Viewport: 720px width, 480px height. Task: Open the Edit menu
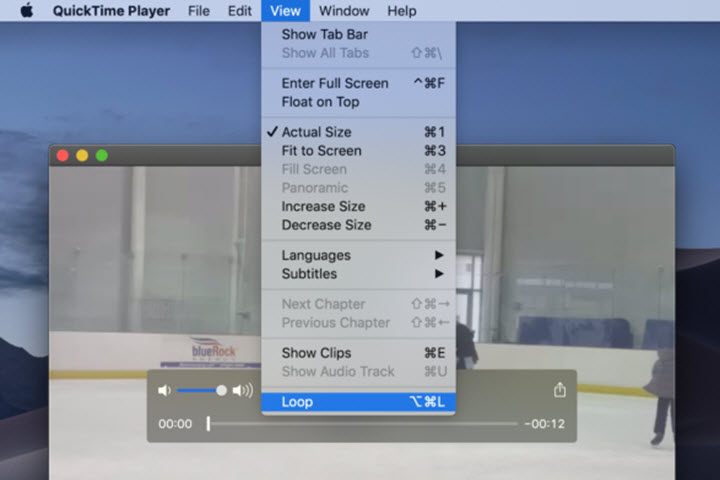click(240, 11)
